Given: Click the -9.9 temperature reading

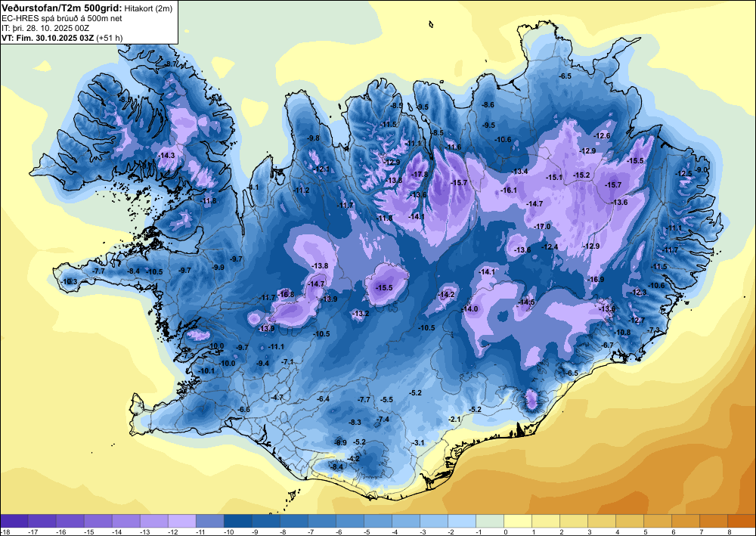Looking at the screenshot, I should coord(218,267).
